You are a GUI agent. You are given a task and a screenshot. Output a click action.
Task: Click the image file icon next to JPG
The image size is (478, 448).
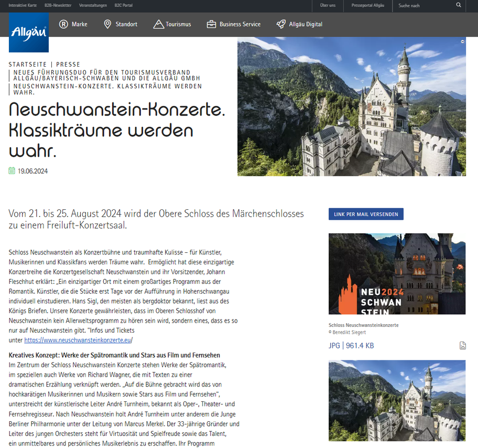[462, 345]
